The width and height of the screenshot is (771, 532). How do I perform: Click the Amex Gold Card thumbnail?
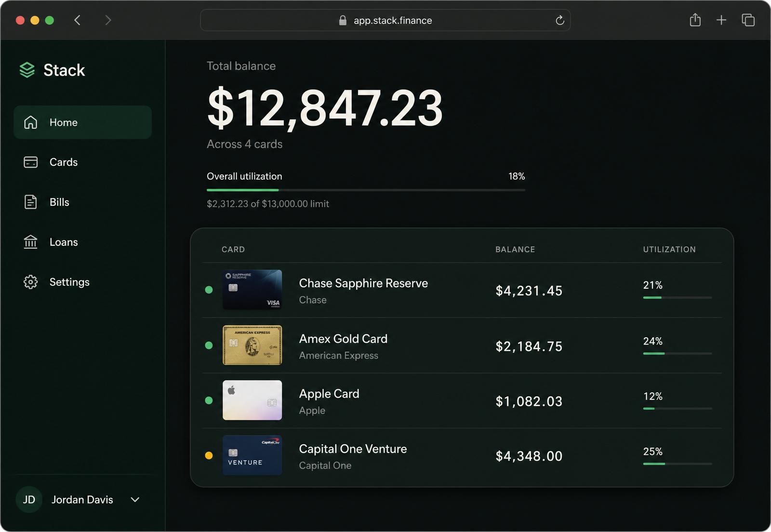coord(252,345)
